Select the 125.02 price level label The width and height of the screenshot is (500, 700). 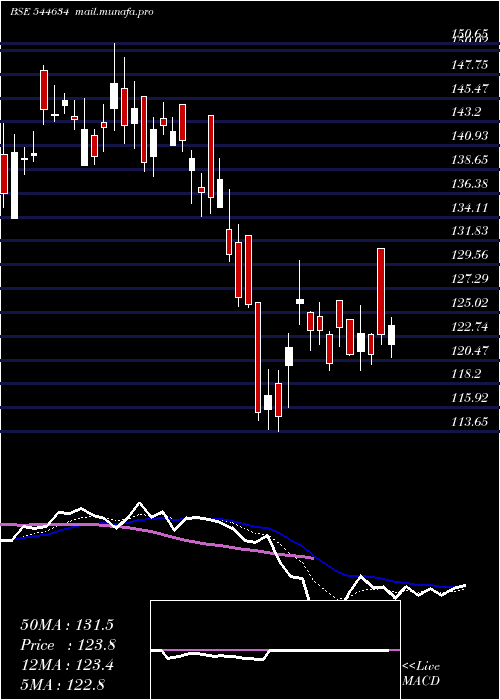point(470,303)
